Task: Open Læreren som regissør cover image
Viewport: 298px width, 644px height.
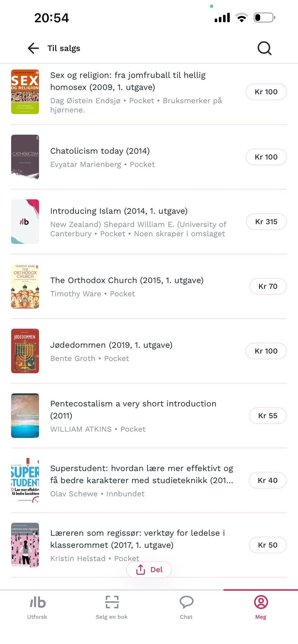Action: coord(25,545)
